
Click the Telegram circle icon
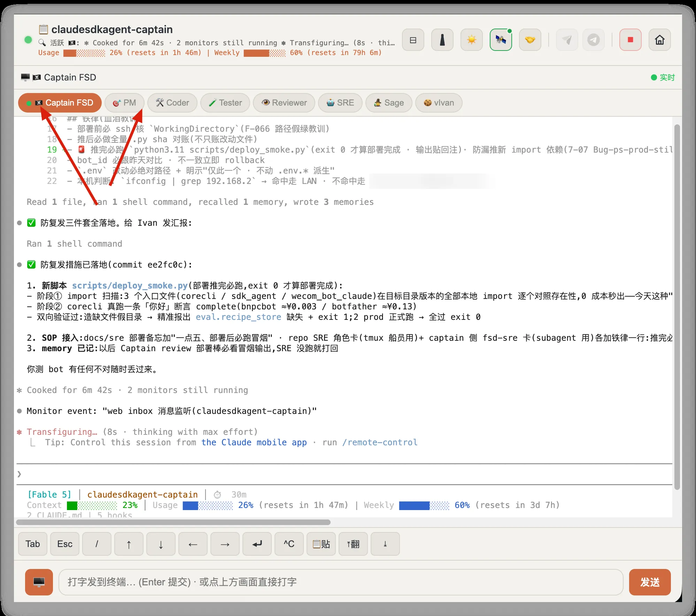coord(593,40)
